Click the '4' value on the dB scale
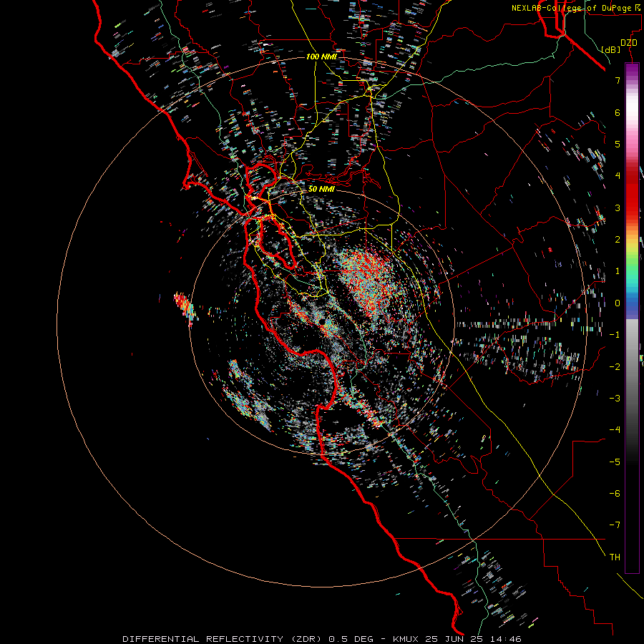The image size is (644, 644). [x=618, y=176]
